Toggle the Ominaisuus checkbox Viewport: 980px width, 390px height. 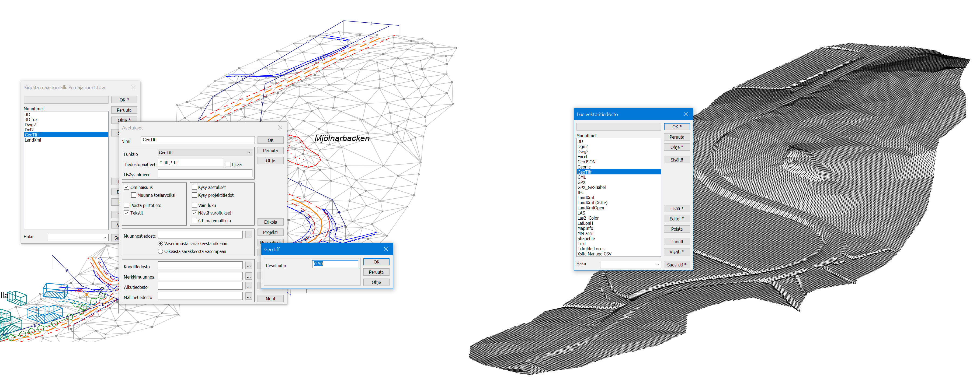tap(127, 187)
